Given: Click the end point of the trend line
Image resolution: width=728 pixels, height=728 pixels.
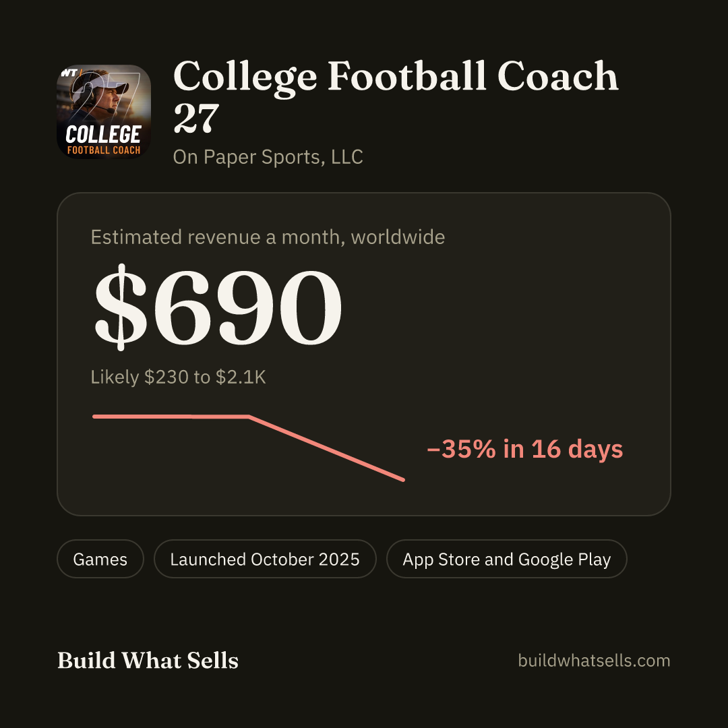Looking at the screenshot, I should [x=403, y=479].
